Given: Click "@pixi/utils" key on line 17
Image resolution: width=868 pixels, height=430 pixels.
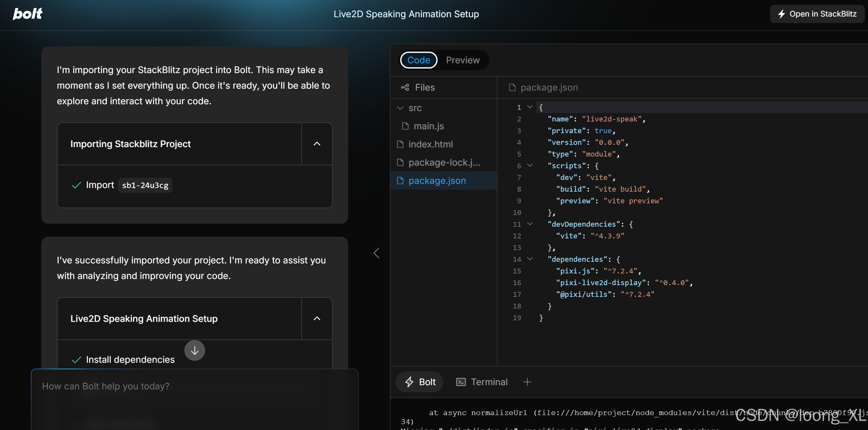Looking at the screenshot, I should point(584,294).
